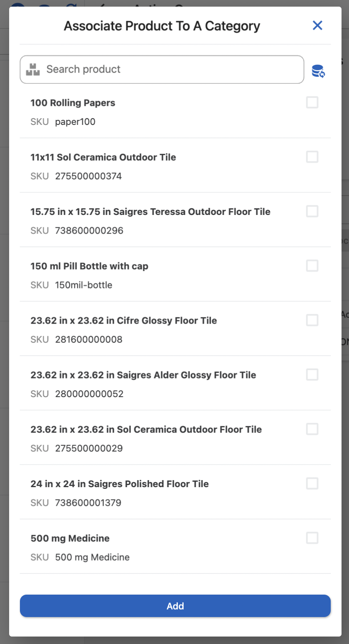
Task: Check the 100 Rolling Papers checkbox
Action: pos(312,102)
